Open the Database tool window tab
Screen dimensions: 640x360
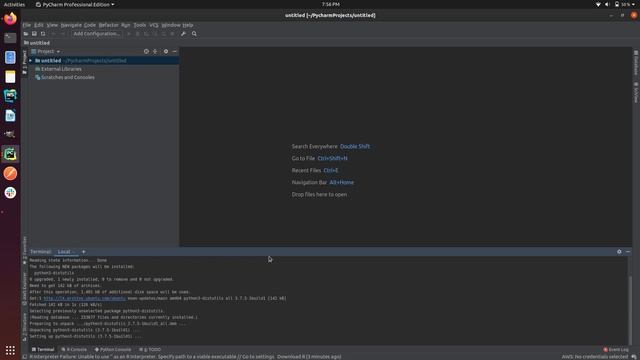(x=636, y=63)
